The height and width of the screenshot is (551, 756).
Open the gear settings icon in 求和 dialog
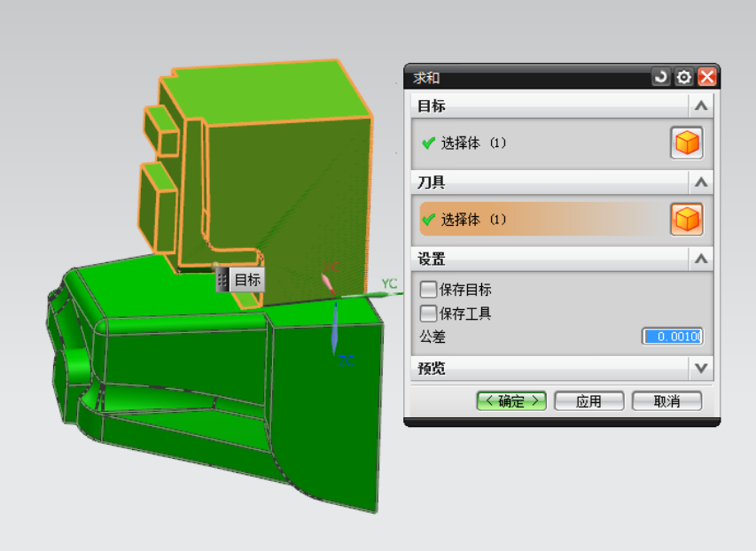coord(683,77)
